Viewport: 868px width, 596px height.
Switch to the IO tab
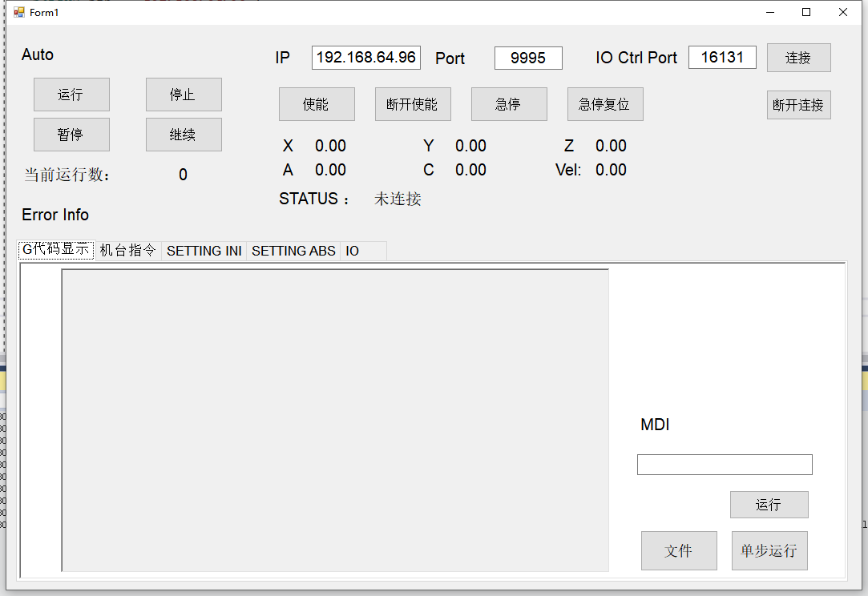(x=353, y=251)
